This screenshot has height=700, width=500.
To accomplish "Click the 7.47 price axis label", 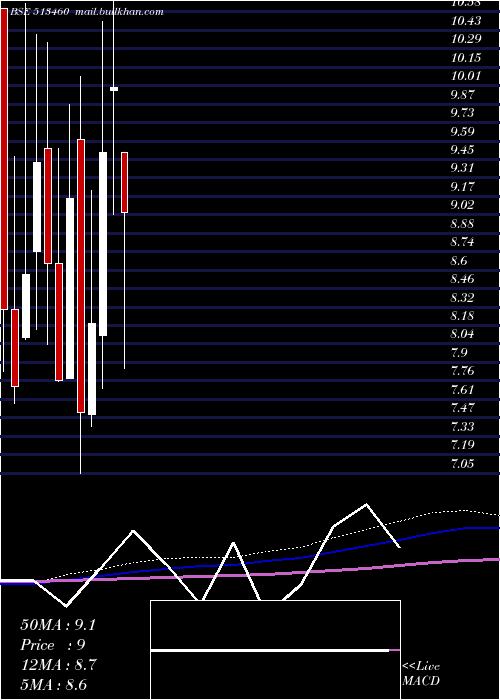I will click(462, 408).
